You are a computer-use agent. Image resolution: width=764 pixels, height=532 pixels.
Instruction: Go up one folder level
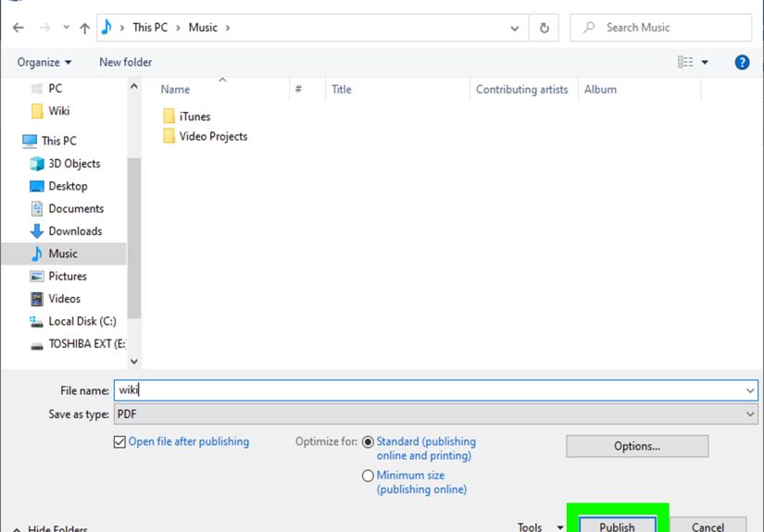click(85, 28)
